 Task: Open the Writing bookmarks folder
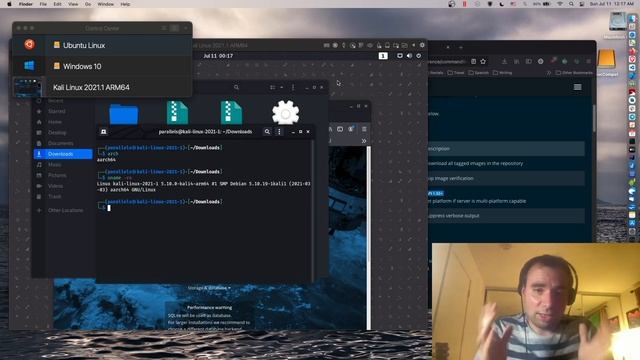(x=502, y=73)
